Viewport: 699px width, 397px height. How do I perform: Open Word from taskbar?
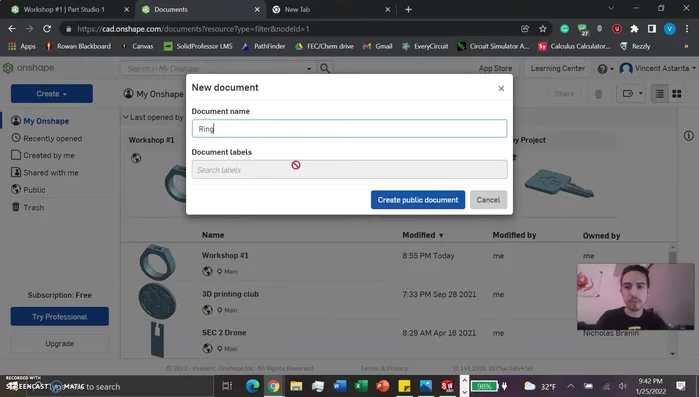[x=340, y=386]
